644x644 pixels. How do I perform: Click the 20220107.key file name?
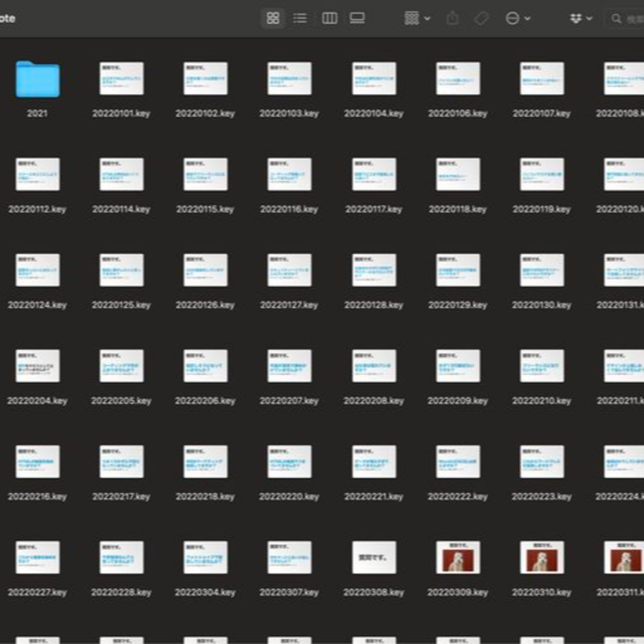[542, 114]
